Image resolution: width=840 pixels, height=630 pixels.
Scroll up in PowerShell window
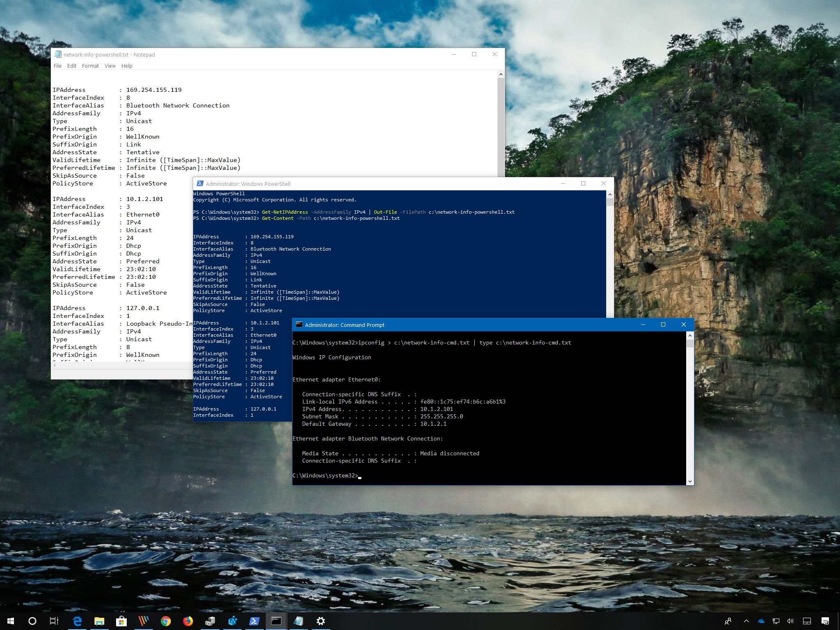tap(609, 194)
